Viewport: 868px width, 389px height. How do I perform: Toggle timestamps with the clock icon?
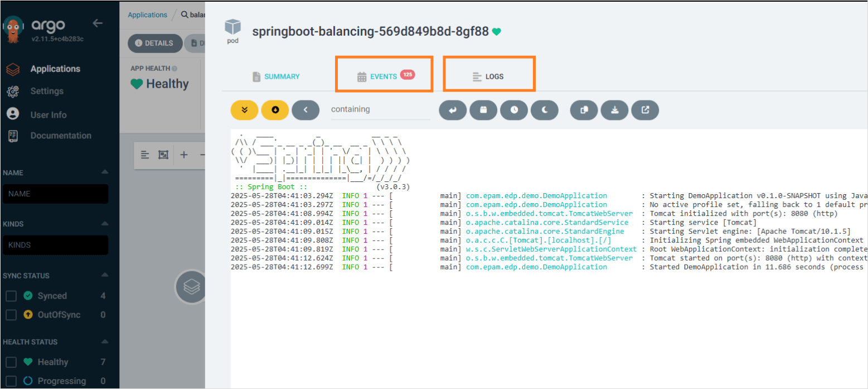coord(513,110)
